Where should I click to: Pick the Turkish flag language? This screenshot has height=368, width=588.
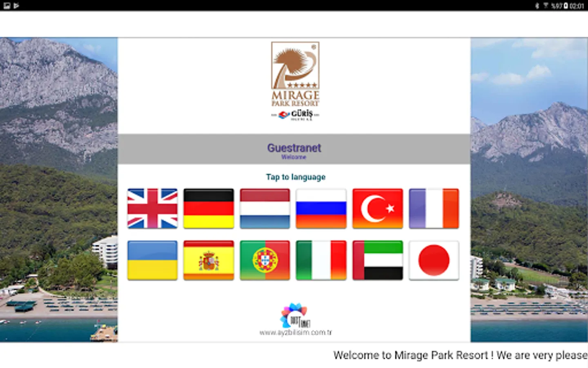click(x=378, y=208)
